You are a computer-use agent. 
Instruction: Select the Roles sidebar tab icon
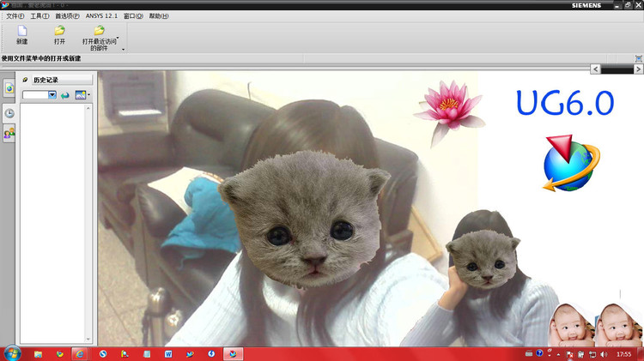9,134
